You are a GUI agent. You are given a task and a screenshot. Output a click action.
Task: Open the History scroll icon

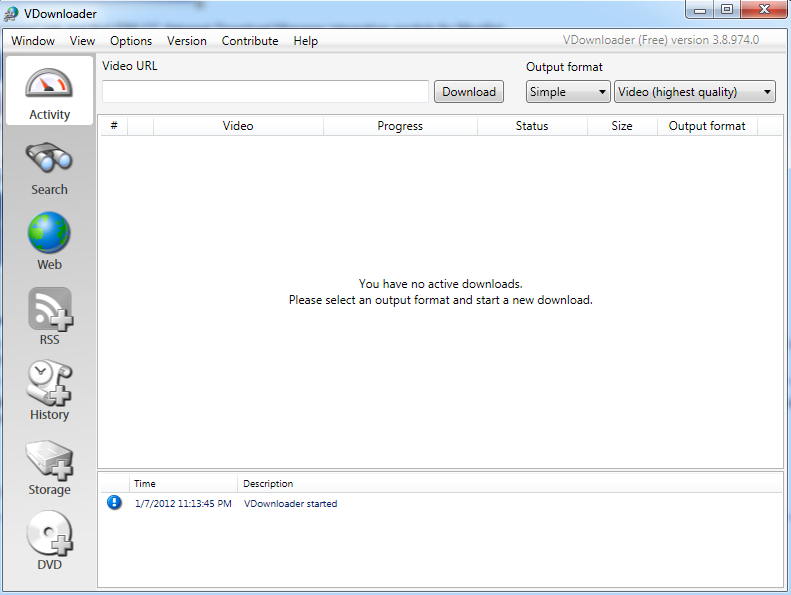click(x=49, y=383)
